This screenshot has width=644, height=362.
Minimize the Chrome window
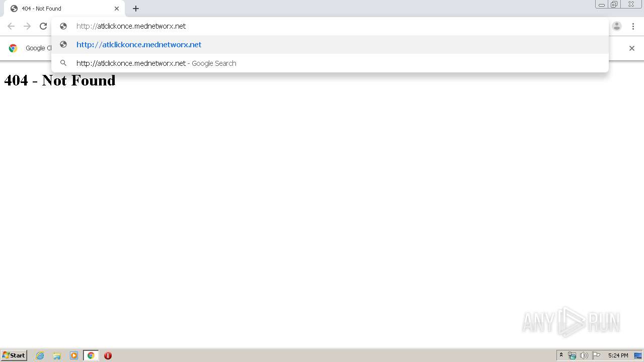point(602,5)
